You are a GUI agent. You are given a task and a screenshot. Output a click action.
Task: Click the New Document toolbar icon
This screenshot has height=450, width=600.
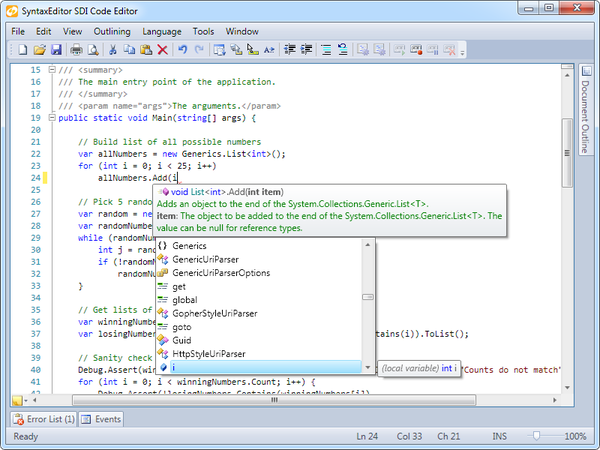[21, 49]
